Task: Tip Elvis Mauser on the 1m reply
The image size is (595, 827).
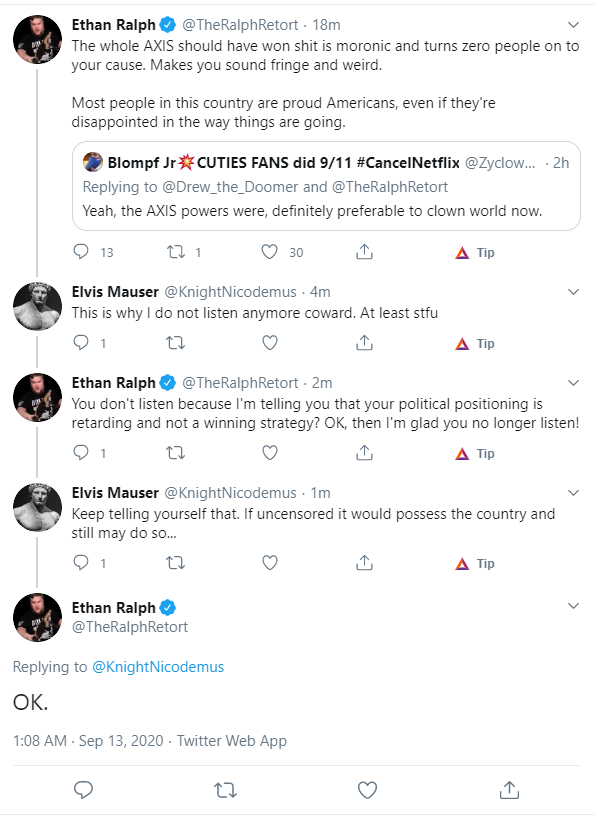Action: click(475, 563)
